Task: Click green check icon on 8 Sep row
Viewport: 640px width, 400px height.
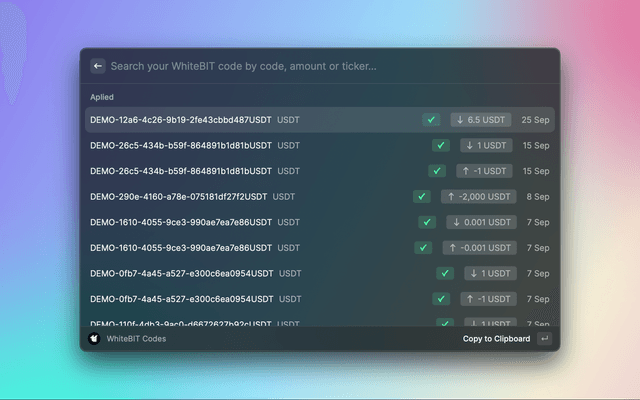Action: coord(422,197)
